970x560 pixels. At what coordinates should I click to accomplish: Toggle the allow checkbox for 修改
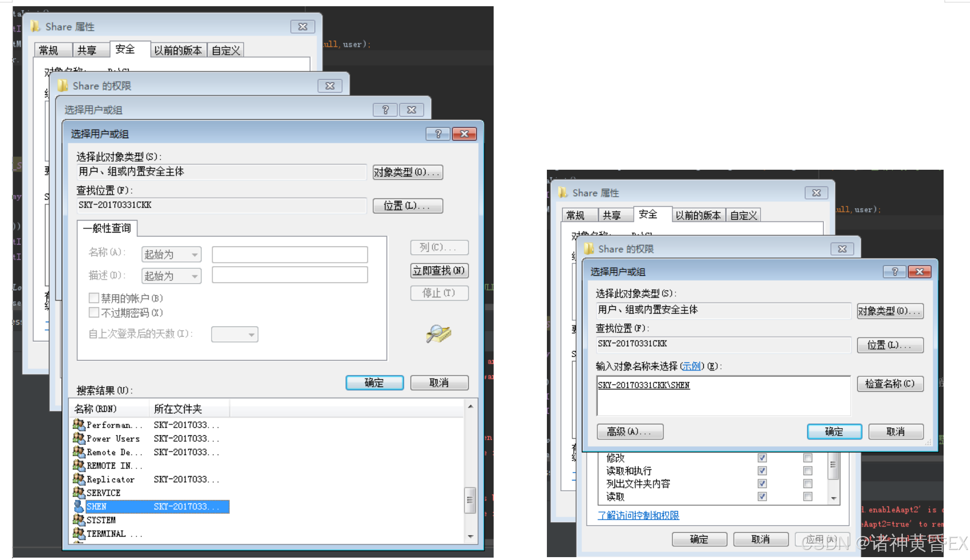pyautogui.click(x=762, y=458)
